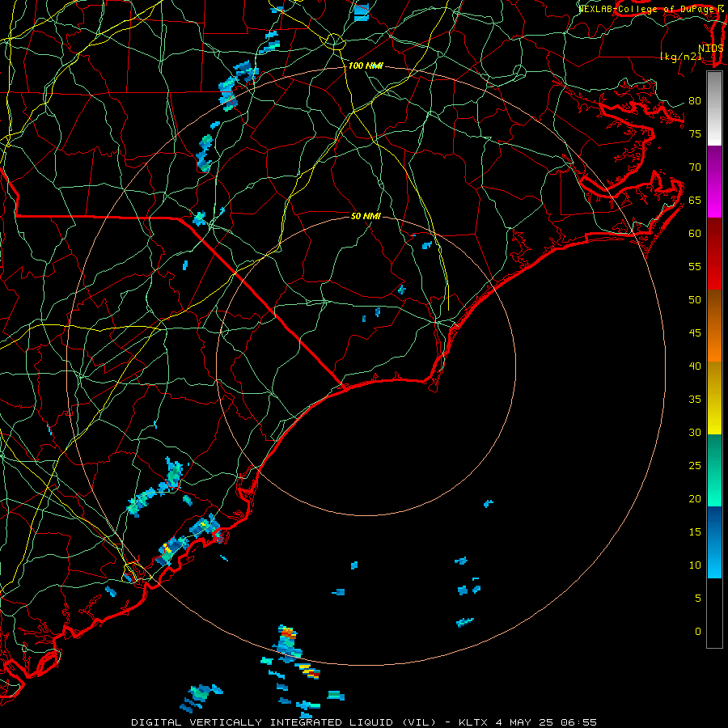
Task: Click the KLTX radar site identifier
Action: 473,722
